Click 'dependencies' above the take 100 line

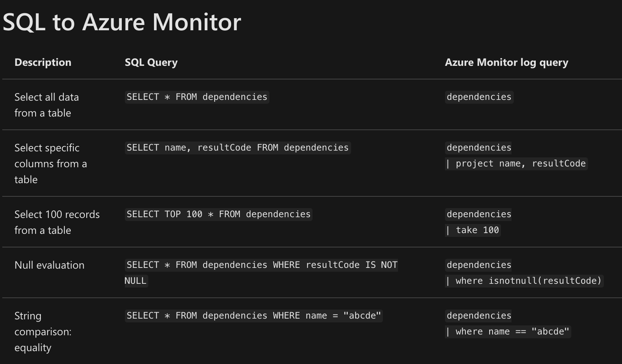(479, 214)
